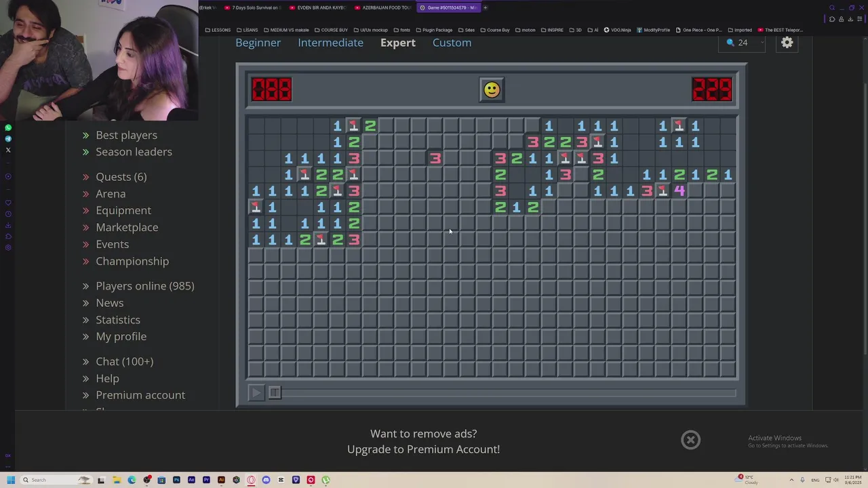
Task: Click the replay progress bar below board
Action: [x=510, y=392]
